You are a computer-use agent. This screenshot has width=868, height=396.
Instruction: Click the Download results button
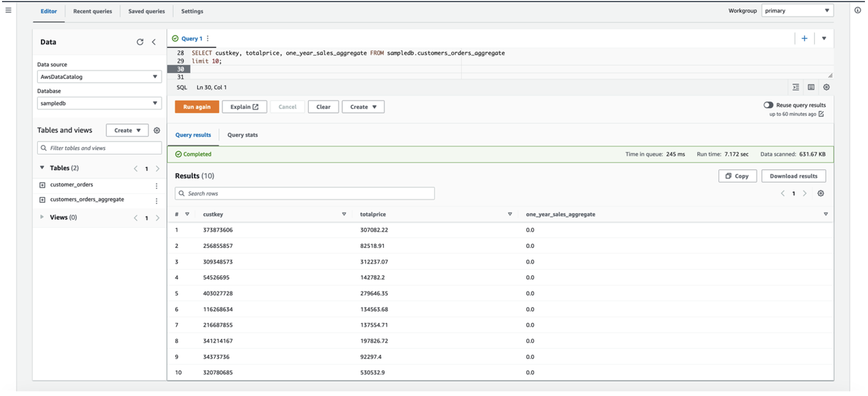[793, 176]
